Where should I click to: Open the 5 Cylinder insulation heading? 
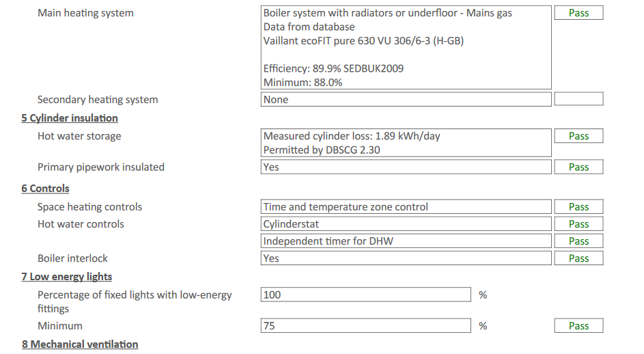(x=70, y=118)
